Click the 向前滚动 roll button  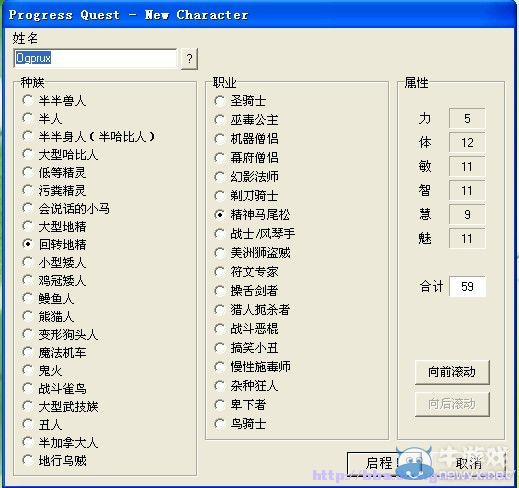(452, 372)
